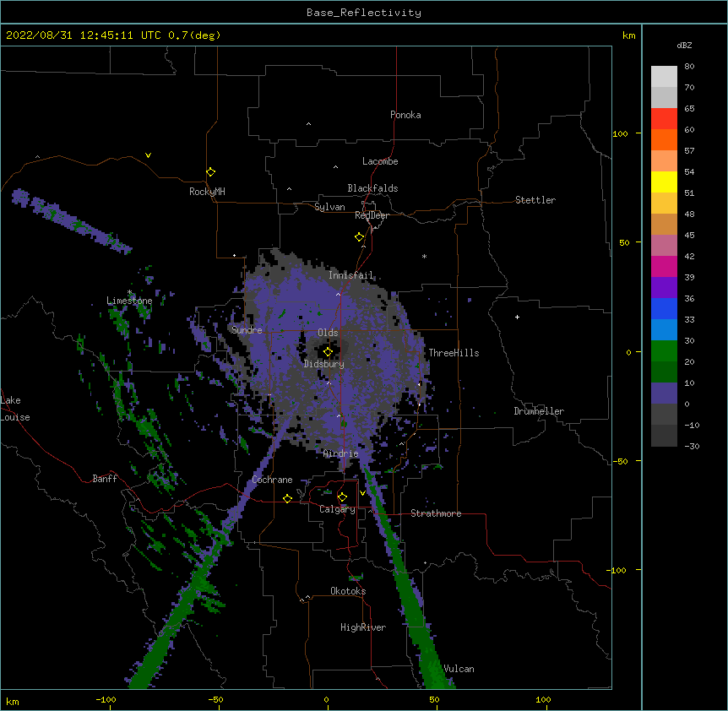Click the white plus marker north of Drumheller
This screenshot has width=728, height=711.
(x=517, y=317)
